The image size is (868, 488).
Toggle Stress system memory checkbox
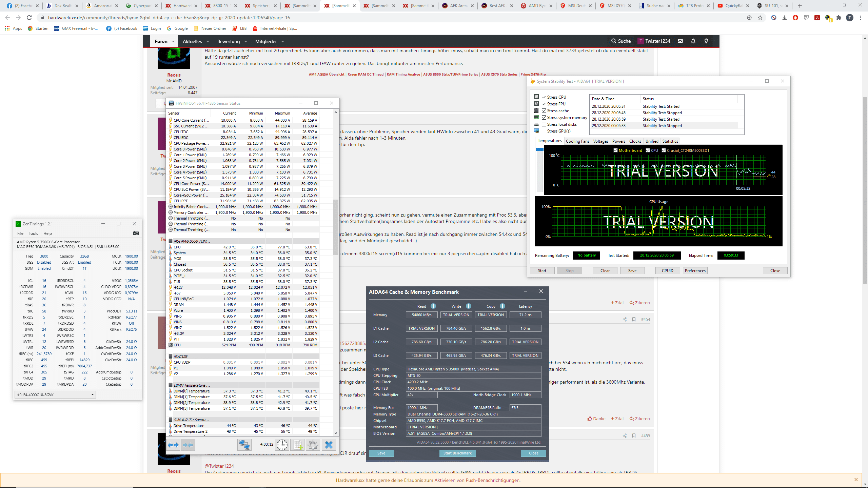(x=544, y=117)
